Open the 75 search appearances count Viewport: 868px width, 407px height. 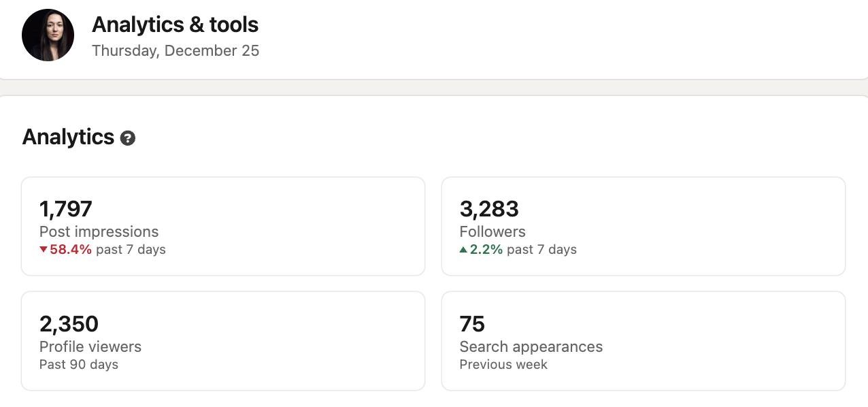click(x=472, y=324)
